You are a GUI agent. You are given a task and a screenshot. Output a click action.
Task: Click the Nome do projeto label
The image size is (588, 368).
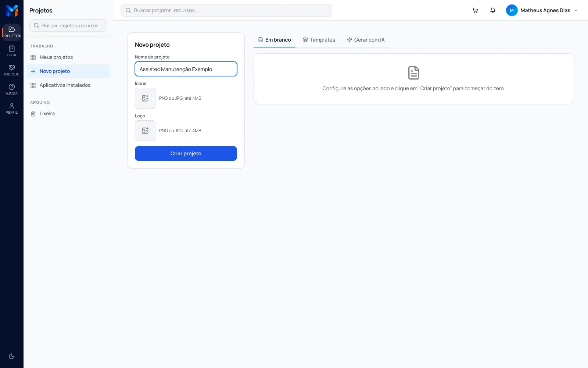[152, 57]
